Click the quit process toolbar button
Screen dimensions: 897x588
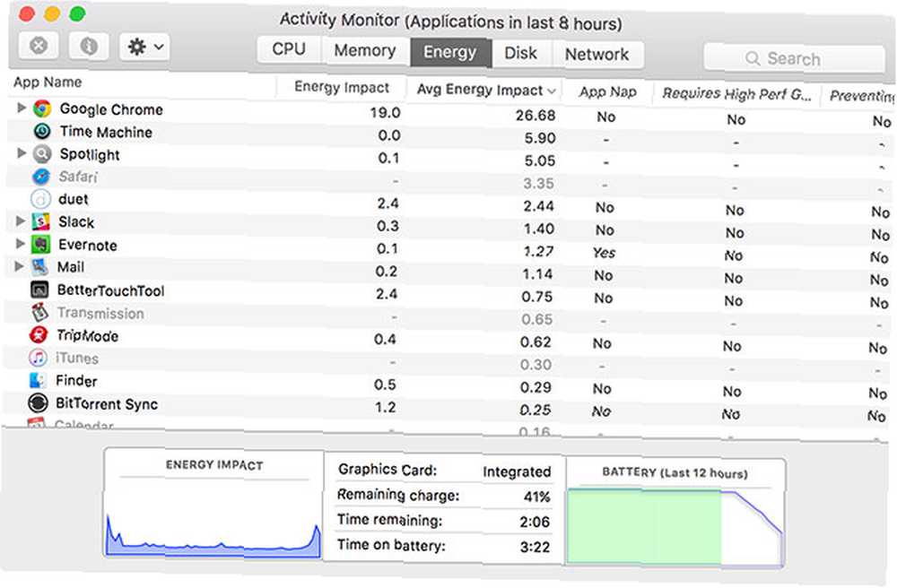(x=39, y=45)
